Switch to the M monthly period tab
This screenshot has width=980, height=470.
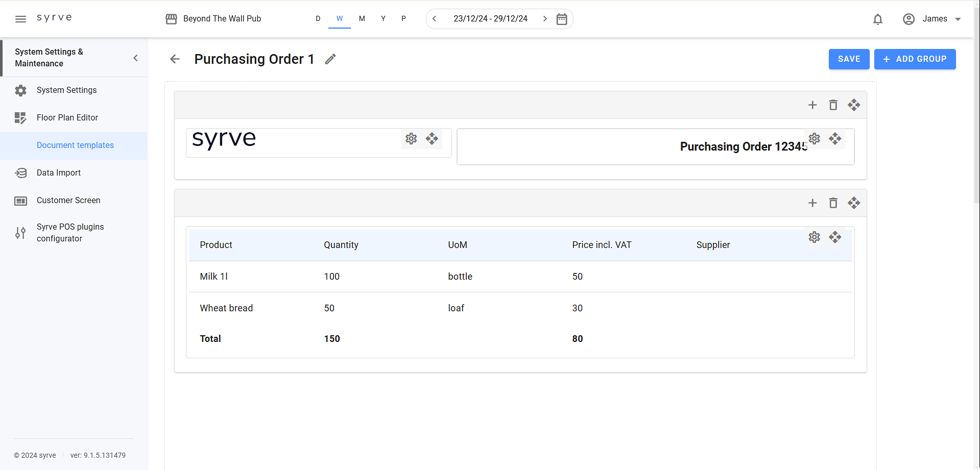[362, 19]
